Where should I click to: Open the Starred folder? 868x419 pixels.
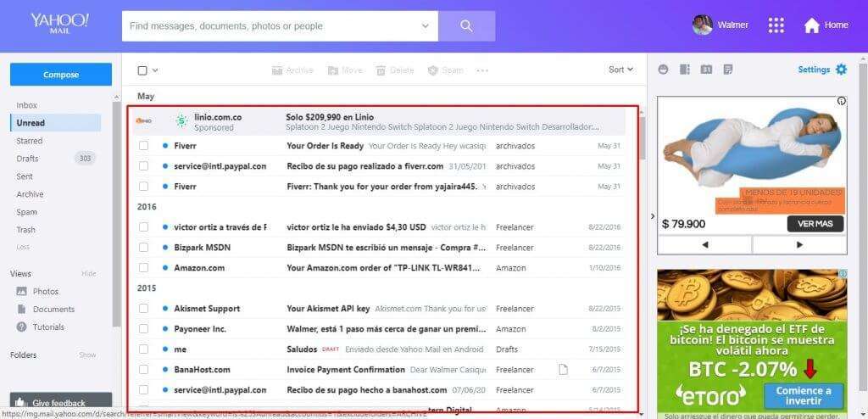(30, 141)
